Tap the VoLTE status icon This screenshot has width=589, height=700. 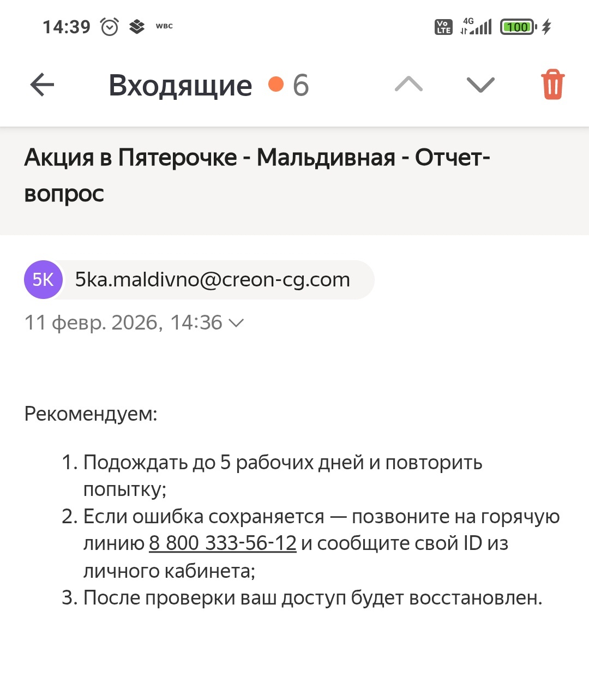pyautogui.click(x=443, y=27)
